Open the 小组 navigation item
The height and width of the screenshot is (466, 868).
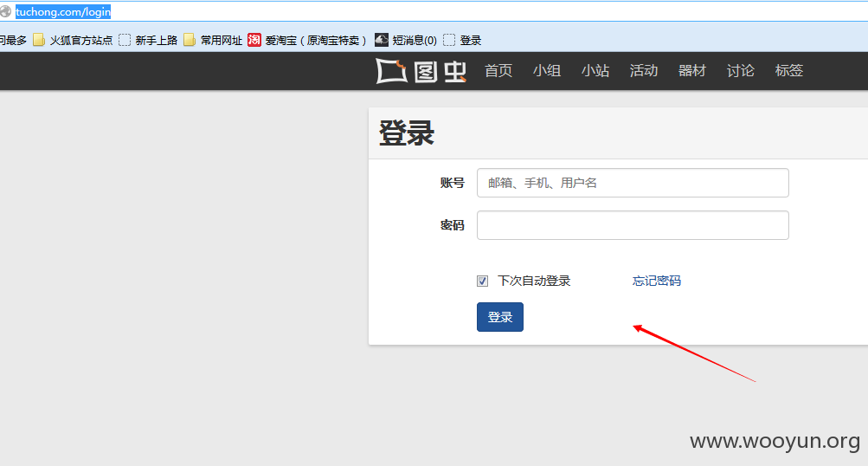point(547,71)
